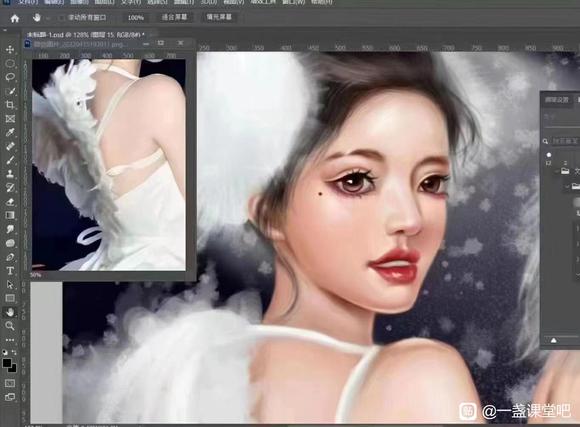580x427 pixels.
Task: Expand the first brush folder group
Action: [558, 171]
